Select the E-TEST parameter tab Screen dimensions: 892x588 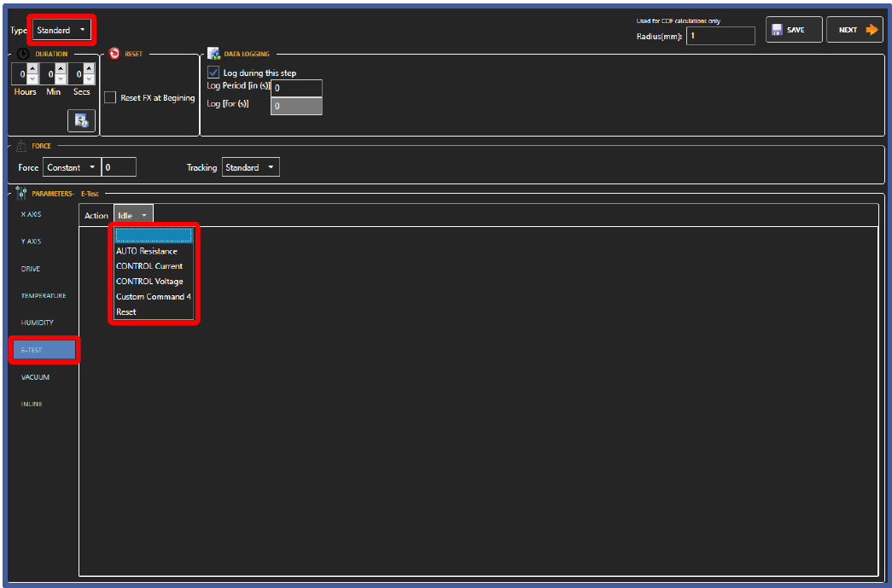pyautogui.click(x=44, y=350)
